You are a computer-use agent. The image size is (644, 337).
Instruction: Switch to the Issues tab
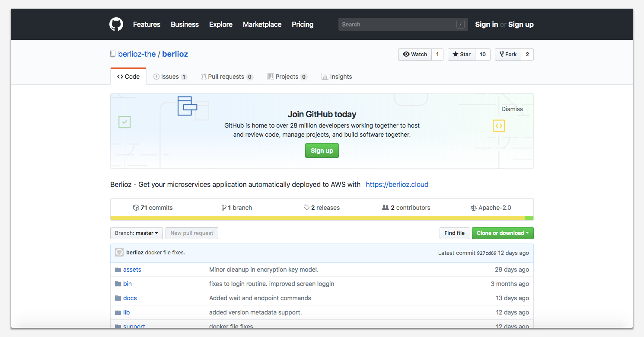(170, 77)
